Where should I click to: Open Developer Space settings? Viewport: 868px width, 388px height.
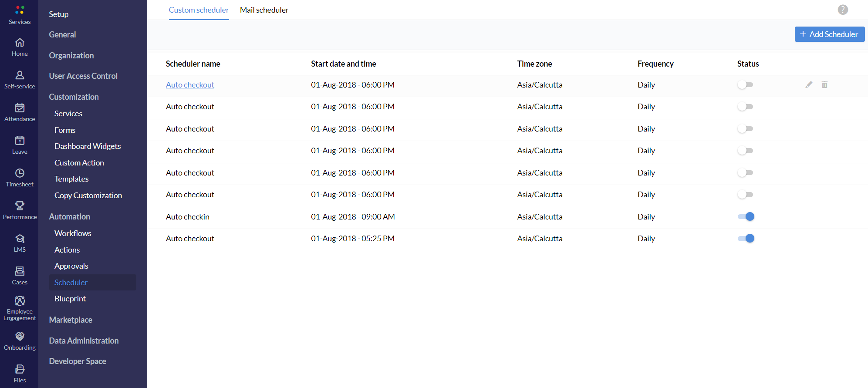tap(78, 361)
